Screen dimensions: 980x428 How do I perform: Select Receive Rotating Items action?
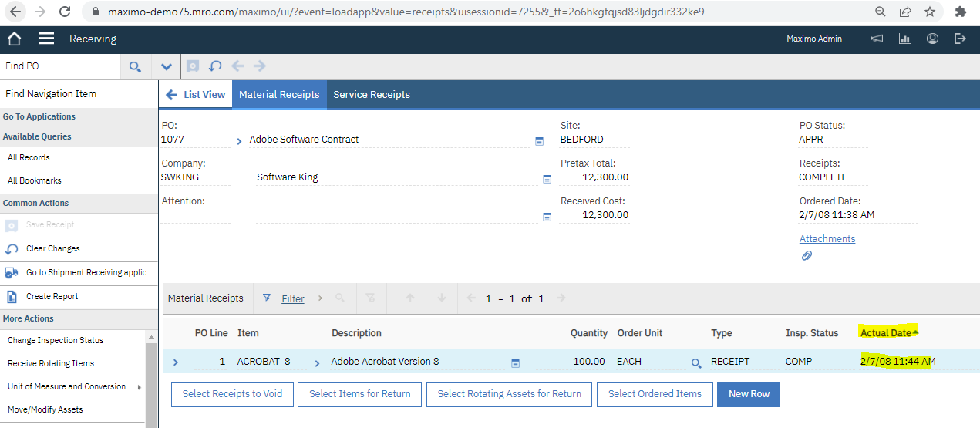[51, 363]
